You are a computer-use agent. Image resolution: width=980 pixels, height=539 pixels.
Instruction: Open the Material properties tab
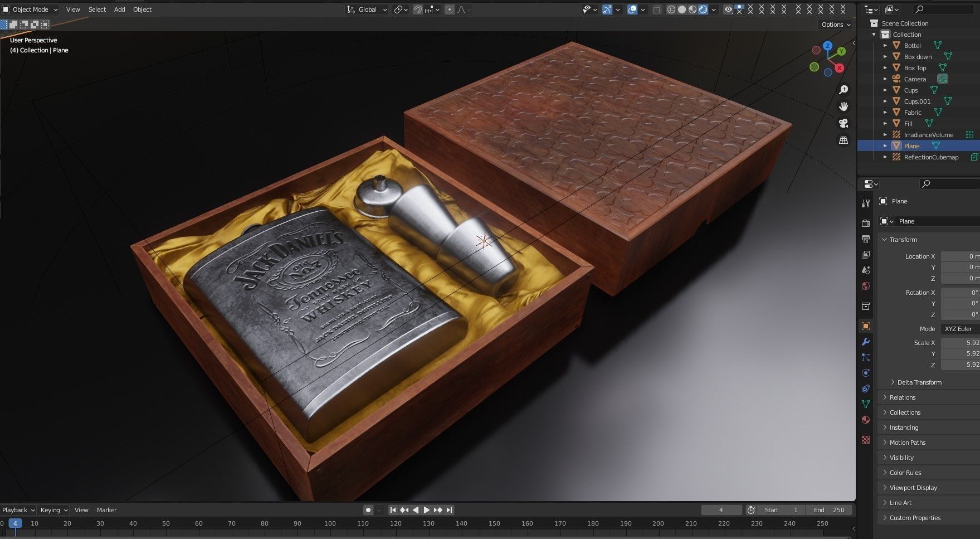tap(865, 420)
